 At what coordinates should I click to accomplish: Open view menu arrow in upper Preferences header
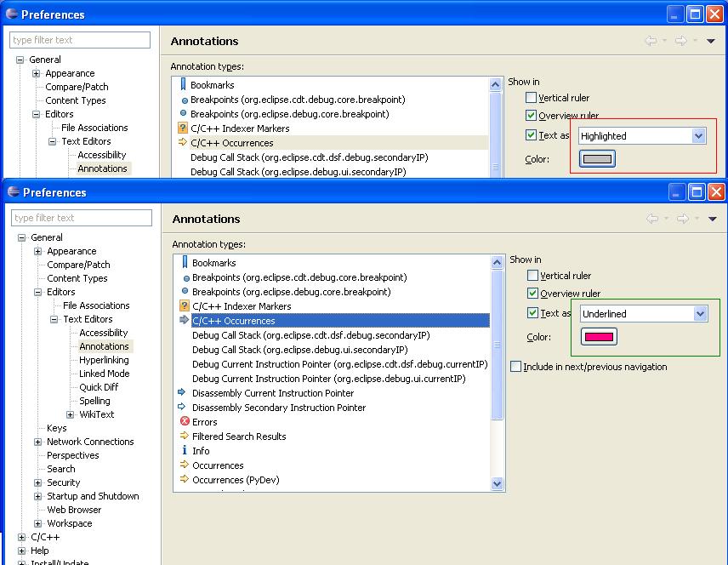[x=710, y=42]
